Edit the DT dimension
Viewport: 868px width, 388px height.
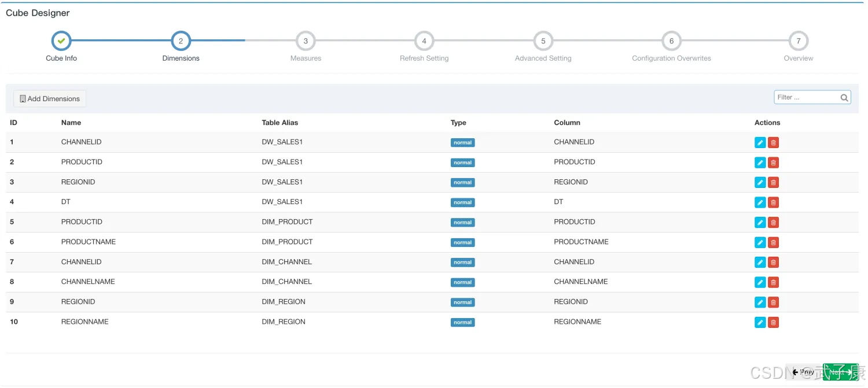pyautogui.click(x=760, y=202)
